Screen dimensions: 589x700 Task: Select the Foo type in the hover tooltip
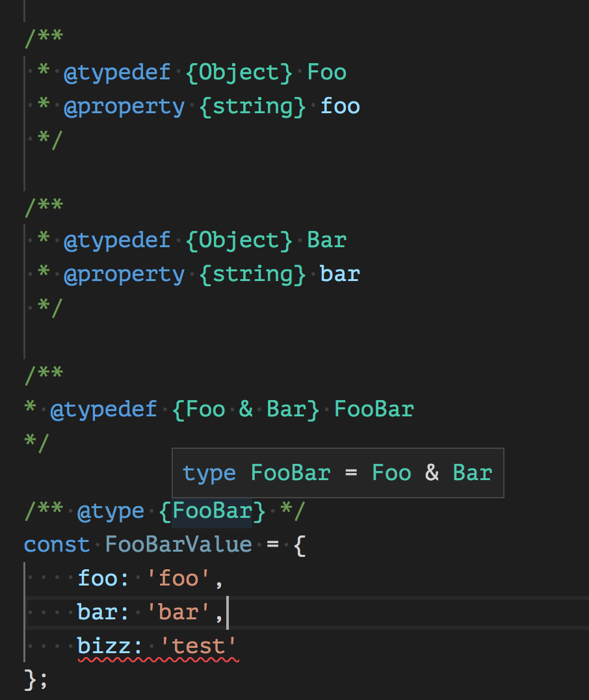pos(391,473)
